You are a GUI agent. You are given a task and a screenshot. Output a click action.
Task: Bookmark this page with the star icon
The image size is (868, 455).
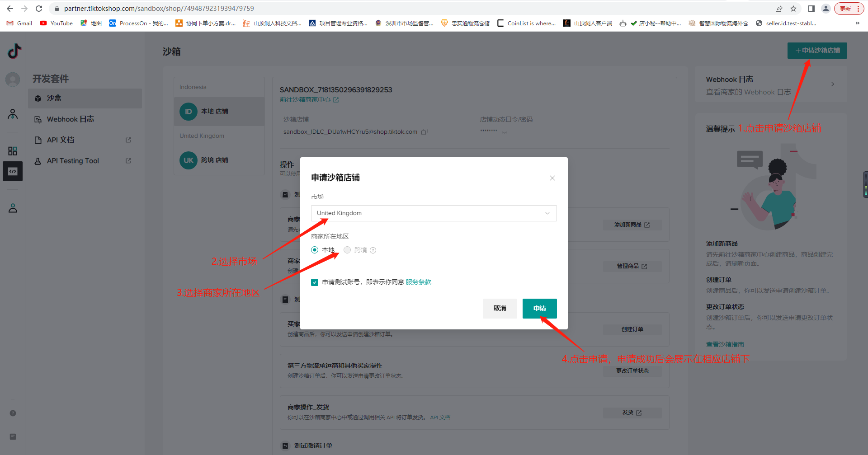[793, 9]
